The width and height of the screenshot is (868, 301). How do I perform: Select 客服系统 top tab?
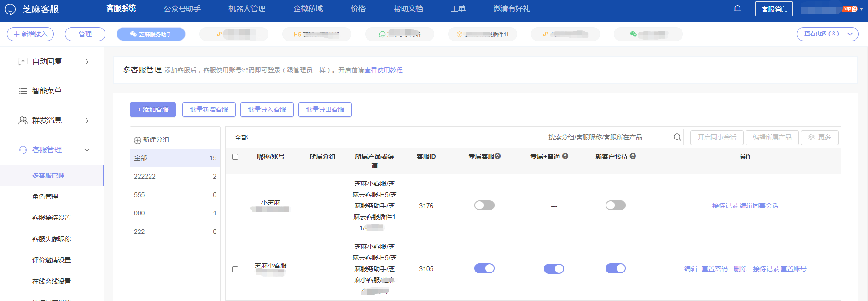[121, 8]
